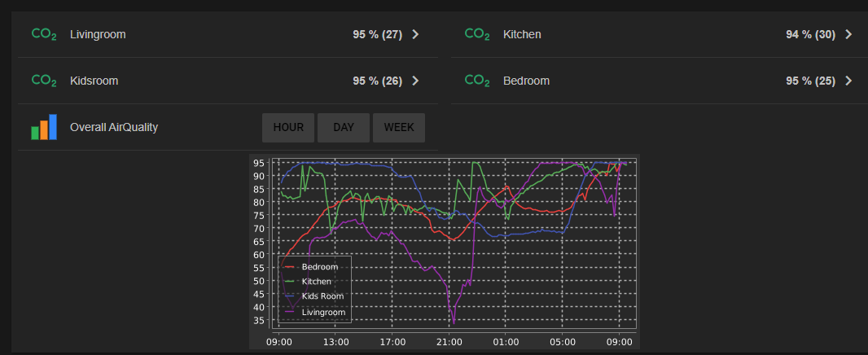Click the Kitchen CO2 icon
The height and width of the screenshot is (355, 868).
click(476, 34)
